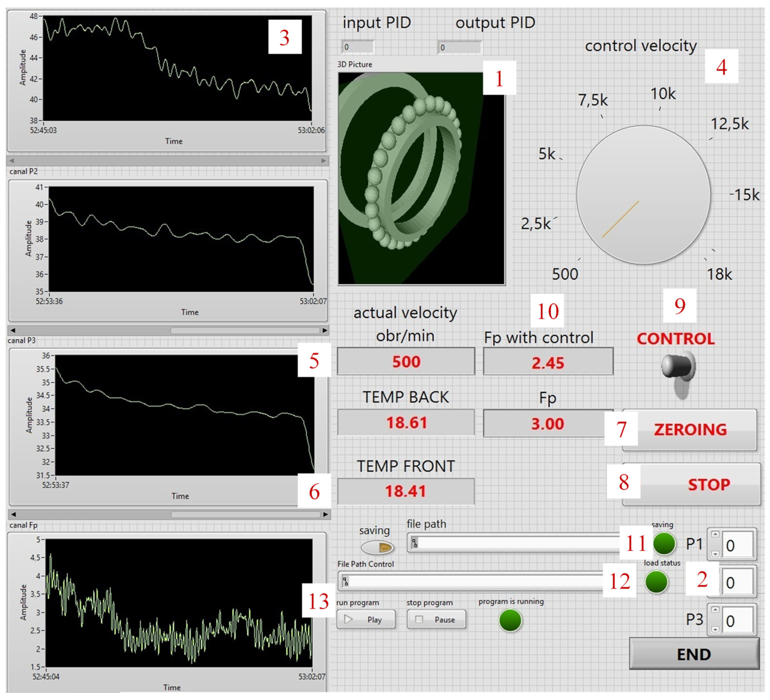Adjust the control velocity dial

(643, 196)
